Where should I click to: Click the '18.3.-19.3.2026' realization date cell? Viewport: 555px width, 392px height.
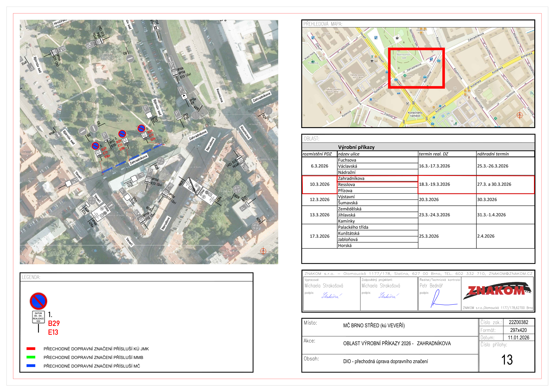(x=447, y=184)
